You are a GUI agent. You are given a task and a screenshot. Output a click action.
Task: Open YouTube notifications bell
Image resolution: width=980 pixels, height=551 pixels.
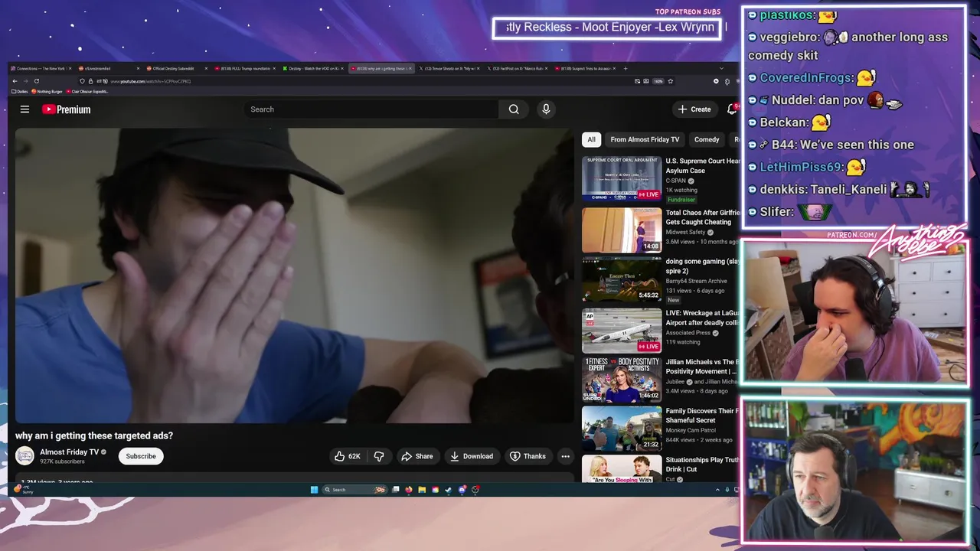(732, 109)
